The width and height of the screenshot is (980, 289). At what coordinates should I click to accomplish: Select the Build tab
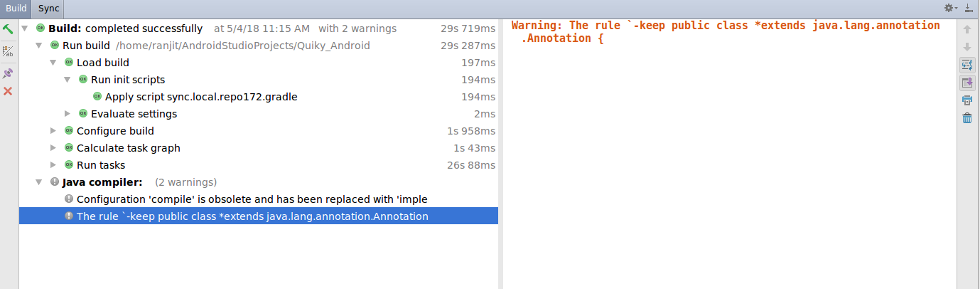(x=16, y=9)
